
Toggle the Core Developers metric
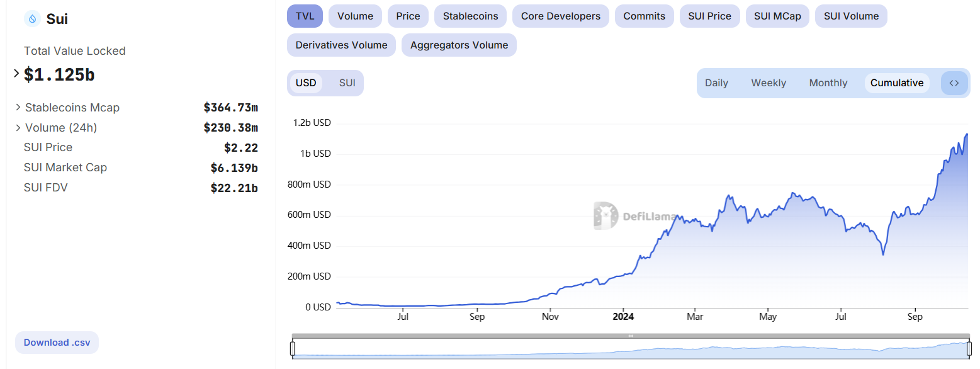click(560, 16)
